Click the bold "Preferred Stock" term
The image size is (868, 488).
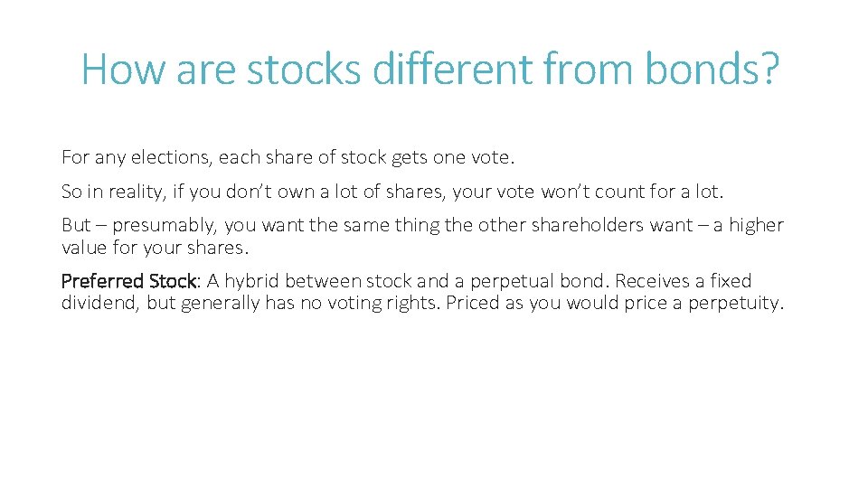tap(128, 281)
